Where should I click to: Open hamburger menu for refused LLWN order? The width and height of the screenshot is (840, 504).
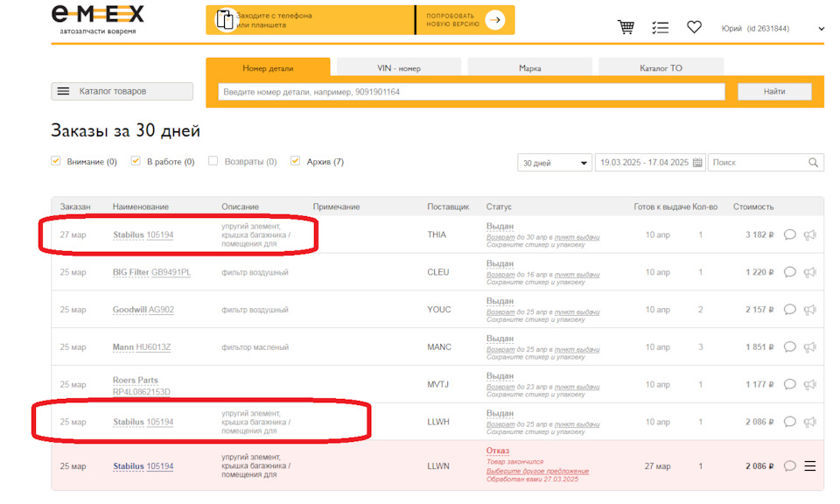tap(810, 466)
